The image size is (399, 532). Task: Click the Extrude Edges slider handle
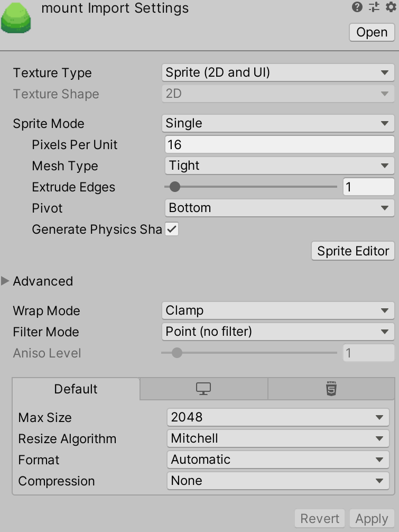[x=174, y=187]
